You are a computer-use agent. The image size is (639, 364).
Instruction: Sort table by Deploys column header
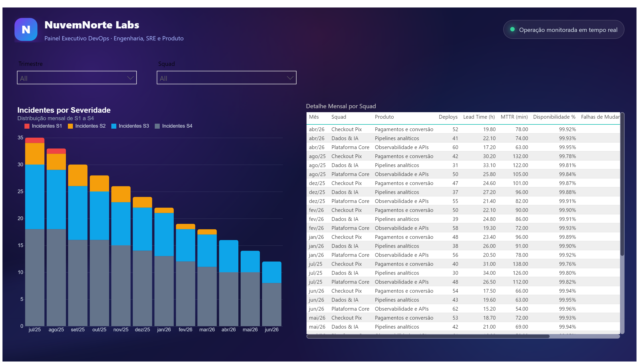(448, 117)
